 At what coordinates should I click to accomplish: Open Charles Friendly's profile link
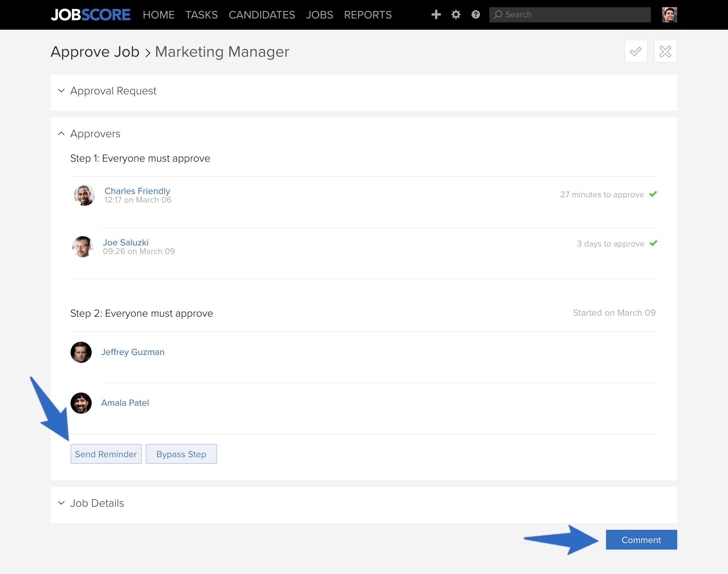[137, 191]
